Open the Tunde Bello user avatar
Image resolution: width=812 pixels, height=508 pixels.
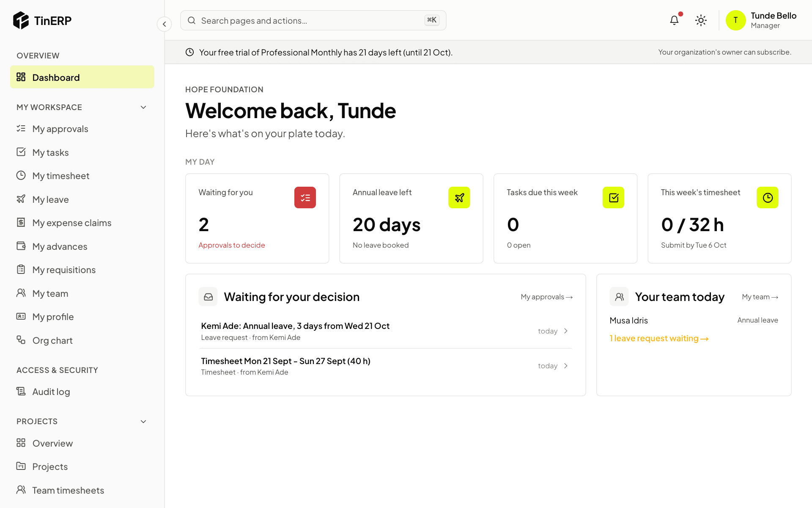point(735,20)
